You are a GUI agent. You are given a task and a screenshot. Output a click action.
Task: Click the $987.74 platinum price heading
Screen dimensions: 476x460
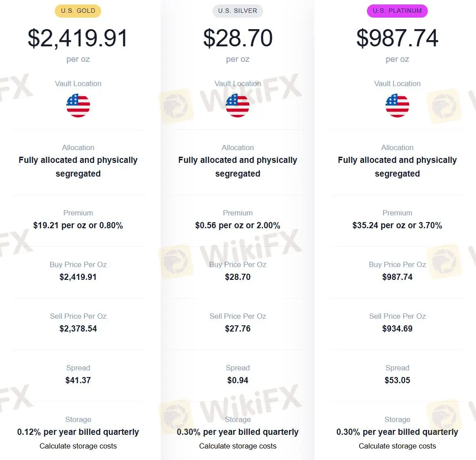397,38
